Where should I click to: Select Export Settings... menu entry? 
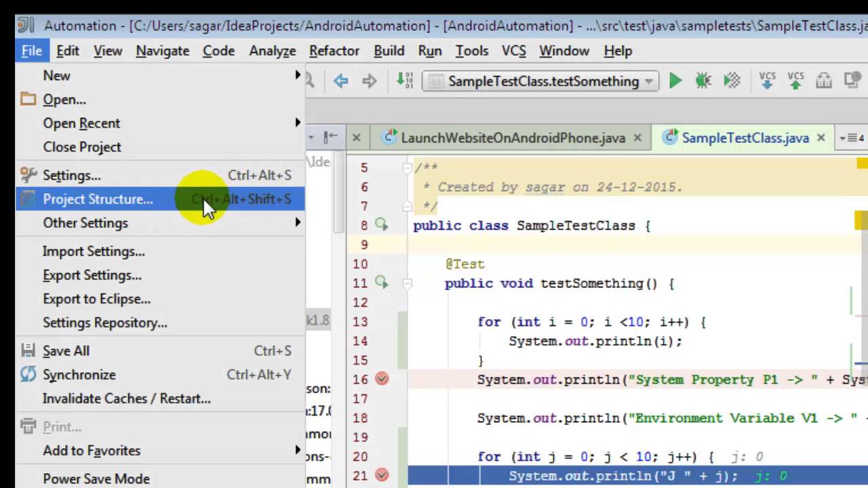coord(160,274)
